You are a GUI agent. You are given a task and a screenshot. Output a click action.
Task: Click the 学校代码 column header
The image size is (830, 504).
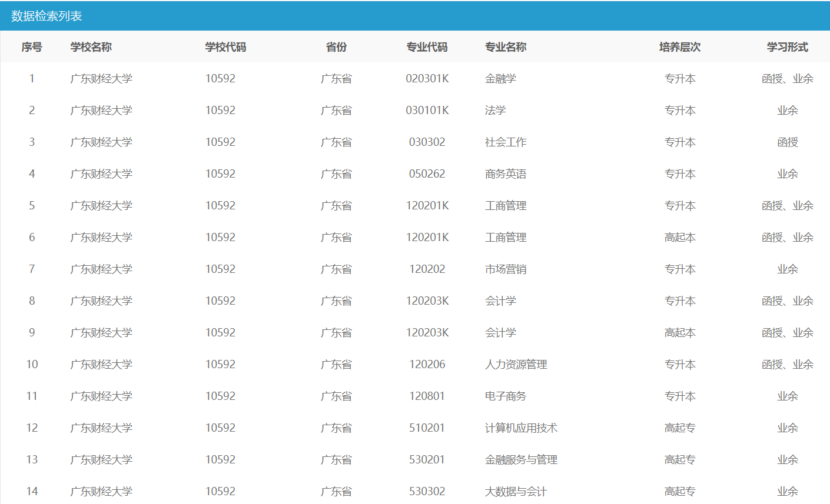(x=225, y=47)
